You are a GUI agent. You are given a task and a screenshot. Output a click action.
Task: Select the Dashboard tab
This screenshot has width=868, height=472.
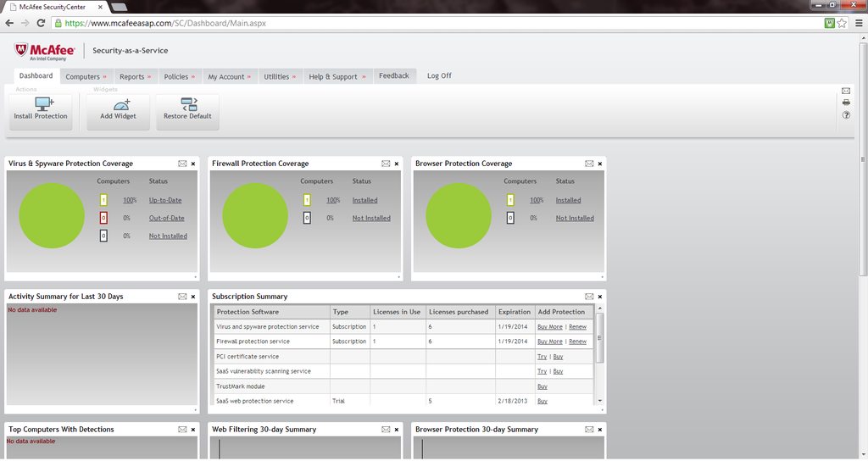coord(36,75)
